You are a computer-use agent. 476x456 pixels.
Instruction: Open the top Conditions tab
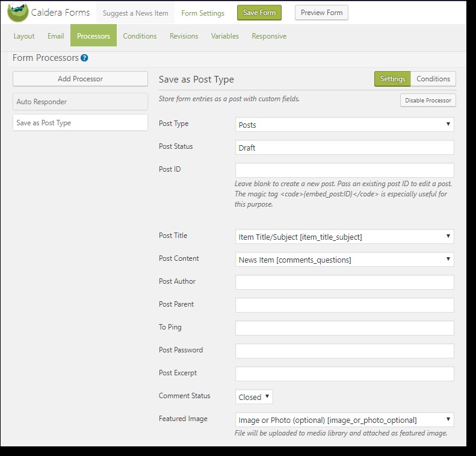point(140,36)
